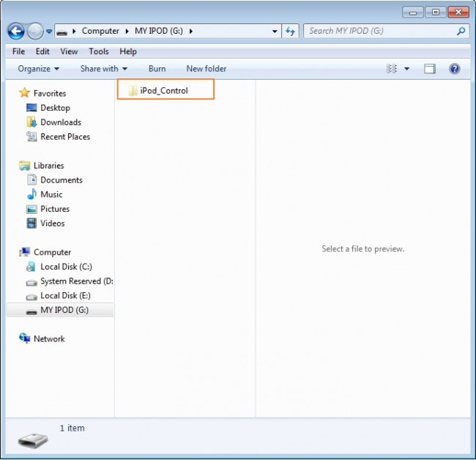Viewport: 476px width, 460px height.
Task: Click the Burn button
Action: point(157,69)
